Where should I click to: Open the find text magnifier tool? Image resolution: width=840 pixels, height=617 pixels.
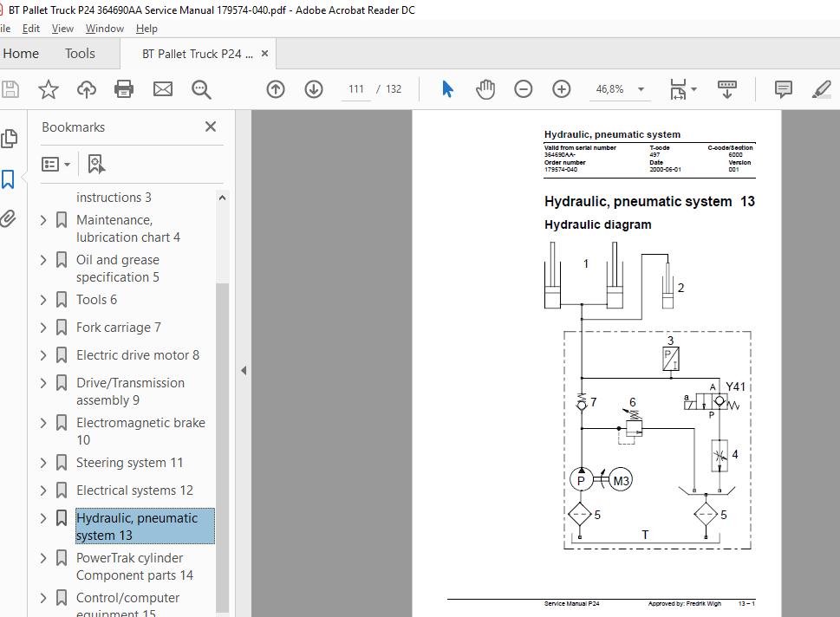click(201, 89)
